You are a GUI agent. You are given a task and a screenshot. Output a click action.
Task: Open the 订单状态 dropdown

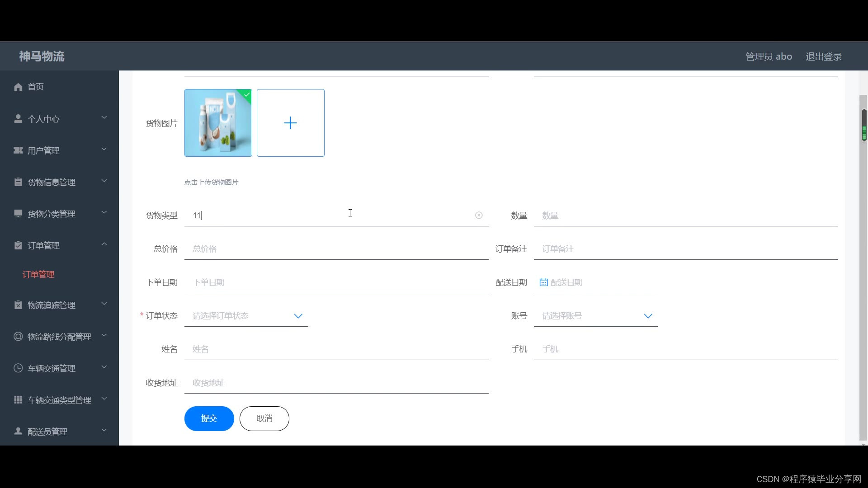(246, 316)
